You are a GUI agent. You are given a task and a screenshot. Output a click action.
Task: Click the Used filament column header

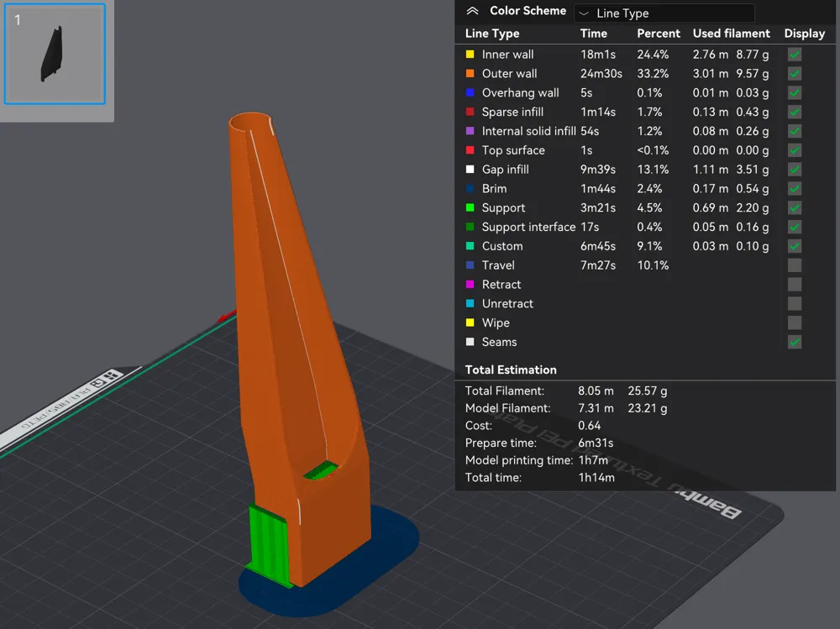click(x=732, y=34)
